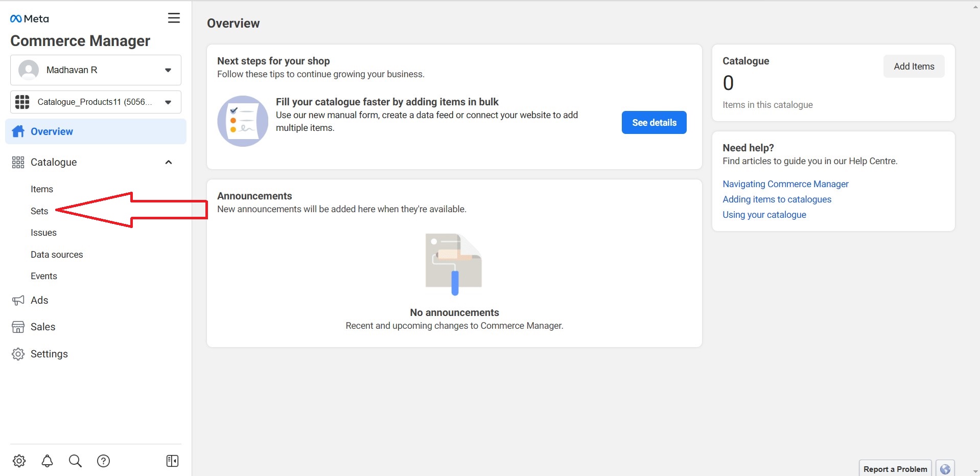Click the Madhavan R profile avatar
Image resolution: width=980 pixels, height=476 pixels.
pos(29,70)
